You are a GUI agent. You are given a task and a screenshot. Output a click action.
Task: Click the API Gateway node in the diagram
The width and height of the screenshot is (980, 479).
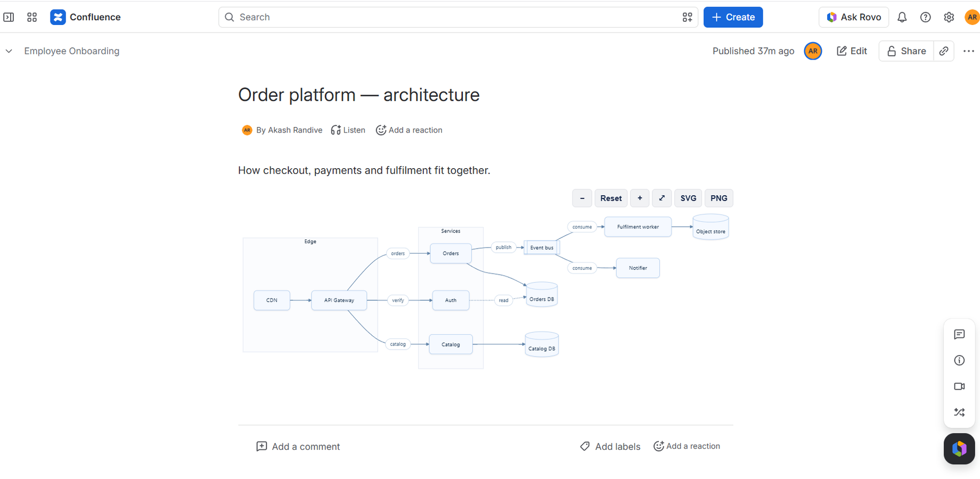(x=339, y=300)
